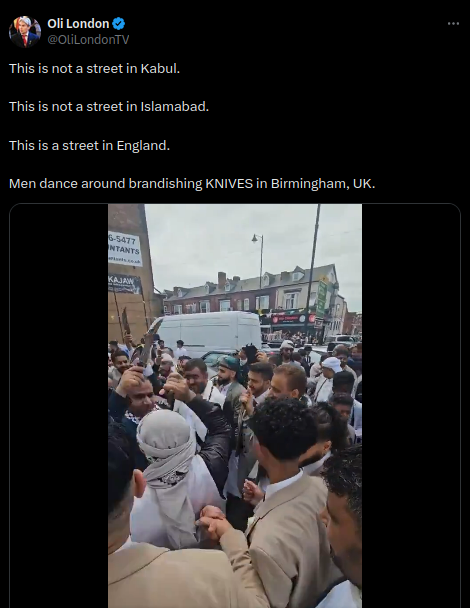Click the KAJAW banner in the video
The image size is (470, 608).
[124, 284]
